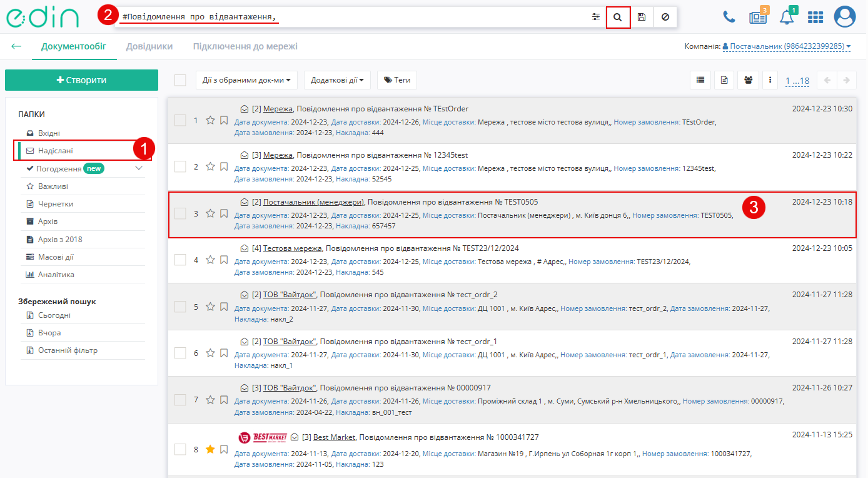Unstar the Best Market document row 8
Screen dimensions: 868x478
tap(210, 449)
